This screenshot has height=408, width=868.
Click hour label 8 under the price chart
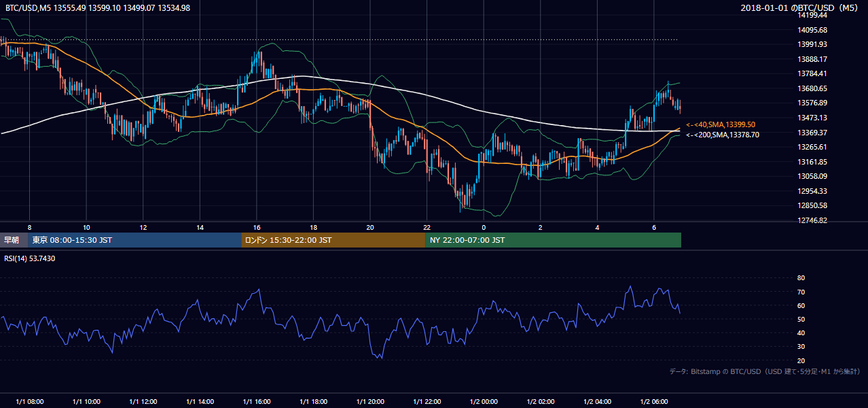(29, 227)
